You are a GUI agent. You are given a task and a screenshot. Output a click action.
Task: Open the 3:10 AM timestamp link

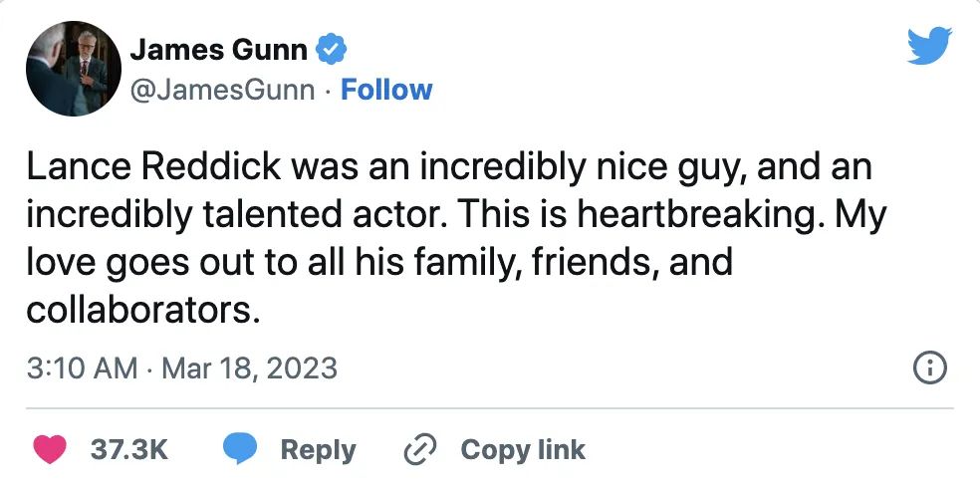pyautogui.click(x=82, y=368)
